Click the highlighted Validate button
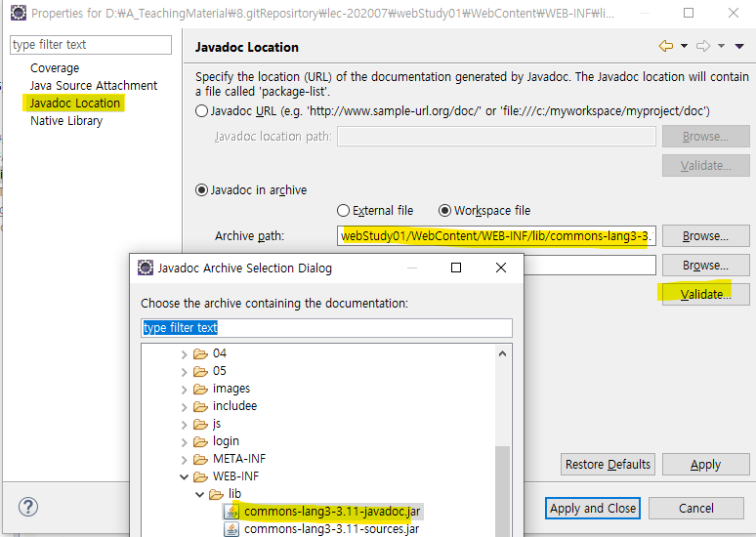Screen dimensions: 756x537 705,294
